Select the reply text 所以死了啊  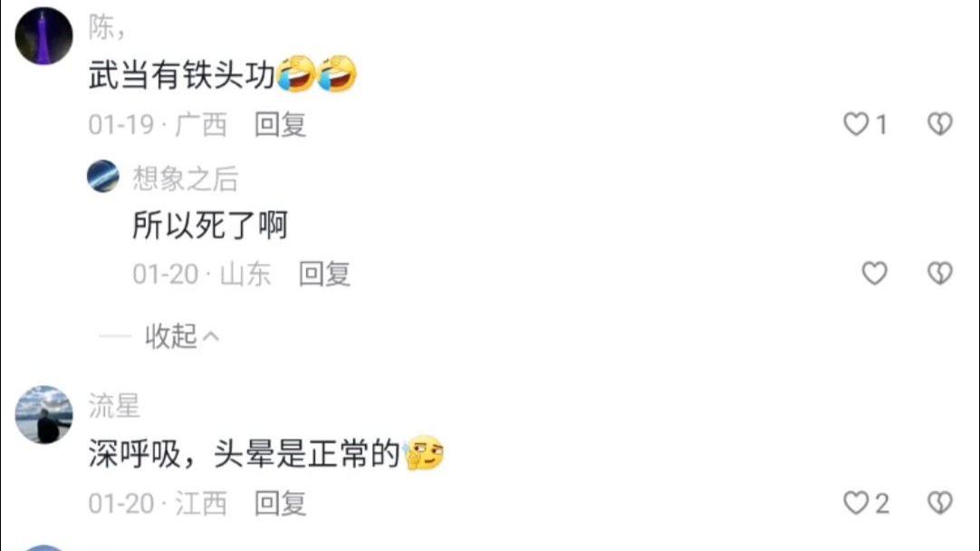coord(210,225)
